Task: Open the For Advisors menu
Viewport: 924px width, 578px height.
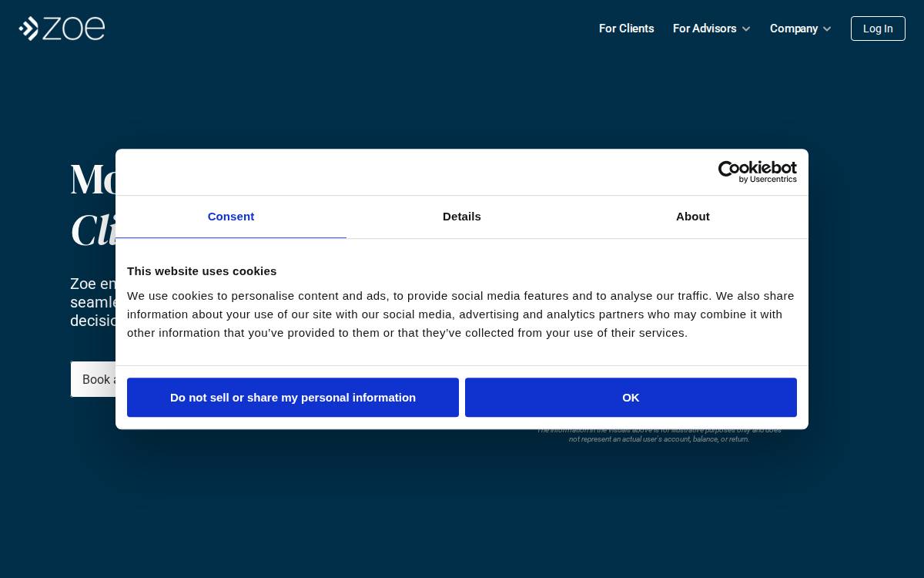Action: pos(705,29)
